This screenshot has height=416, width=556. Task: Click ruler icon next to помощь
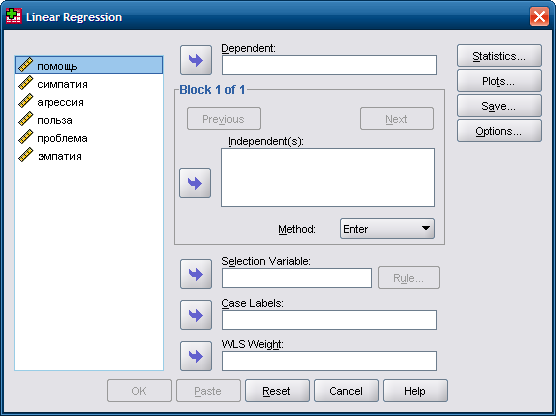(26, 65)
